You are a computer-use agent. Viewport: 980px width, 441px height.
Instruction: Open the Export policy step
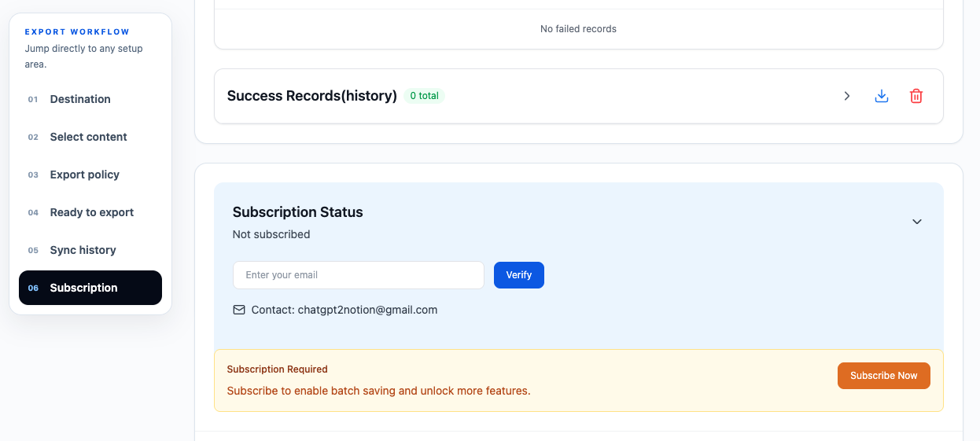pyautogui.click(x=90, y=175)
